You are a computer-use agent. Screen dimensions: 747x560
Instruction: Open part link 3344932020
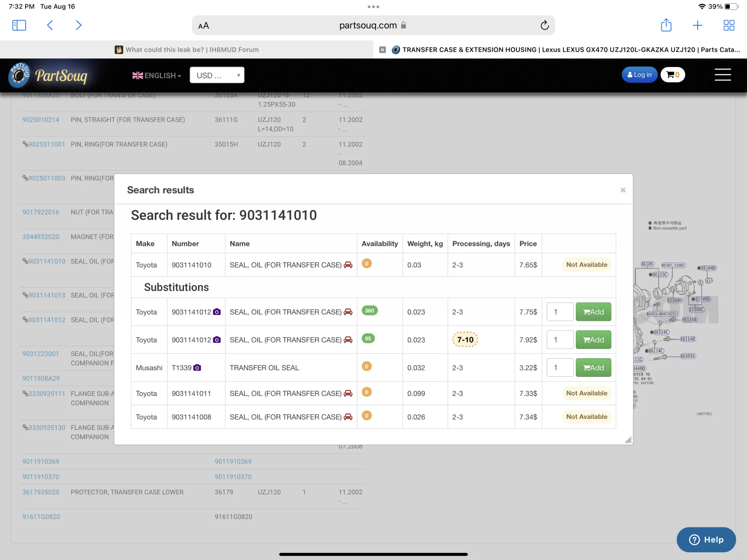(x=41, y=236)
